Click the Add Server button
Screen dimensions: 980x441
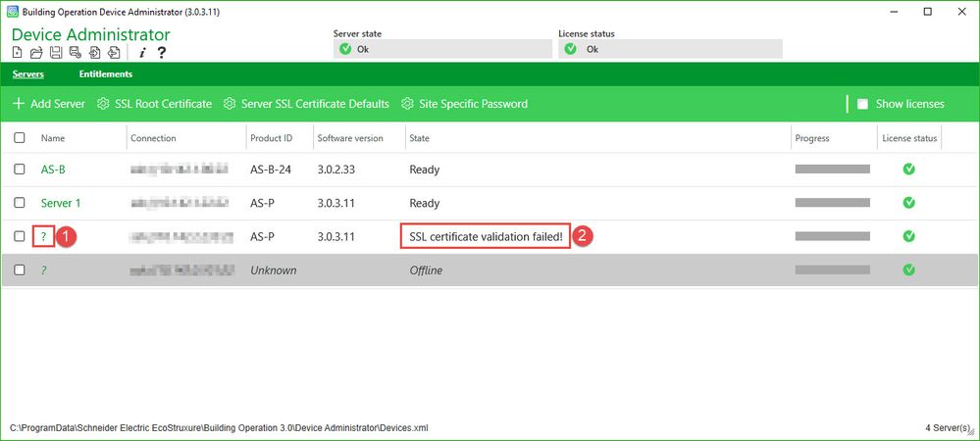pyautogui.click(x=49, y=104)
